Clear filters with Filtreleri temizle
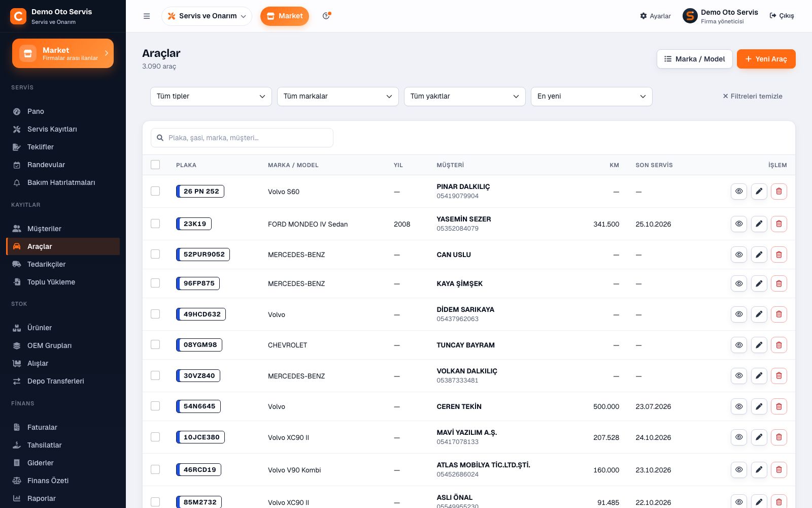 click(753, 97)
